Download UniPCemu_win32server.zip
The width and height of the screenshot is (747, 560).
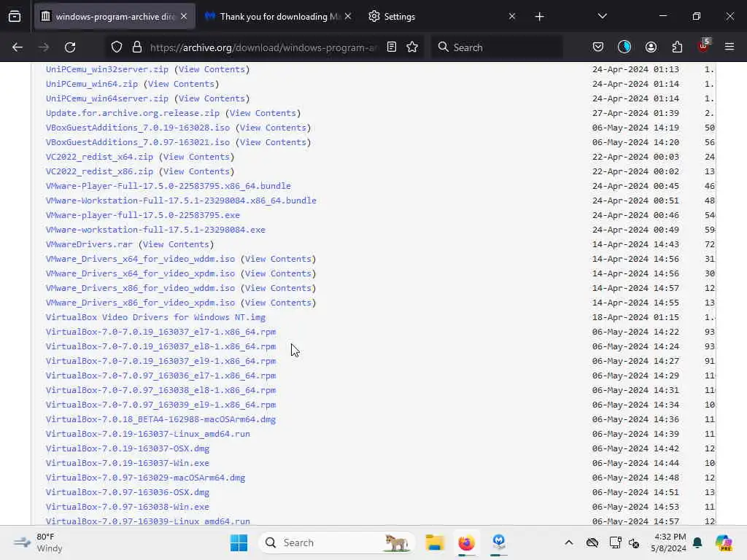(x=107, y=69)
